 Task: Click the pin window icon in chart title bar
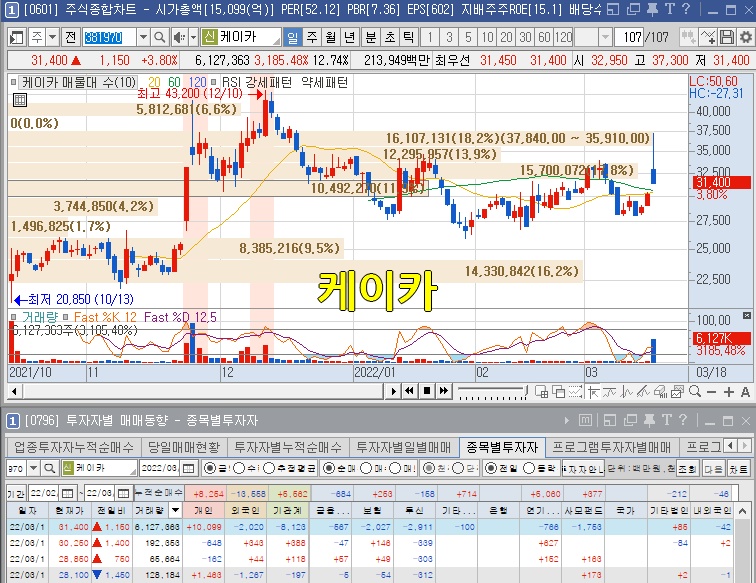(x=652, y=9)
